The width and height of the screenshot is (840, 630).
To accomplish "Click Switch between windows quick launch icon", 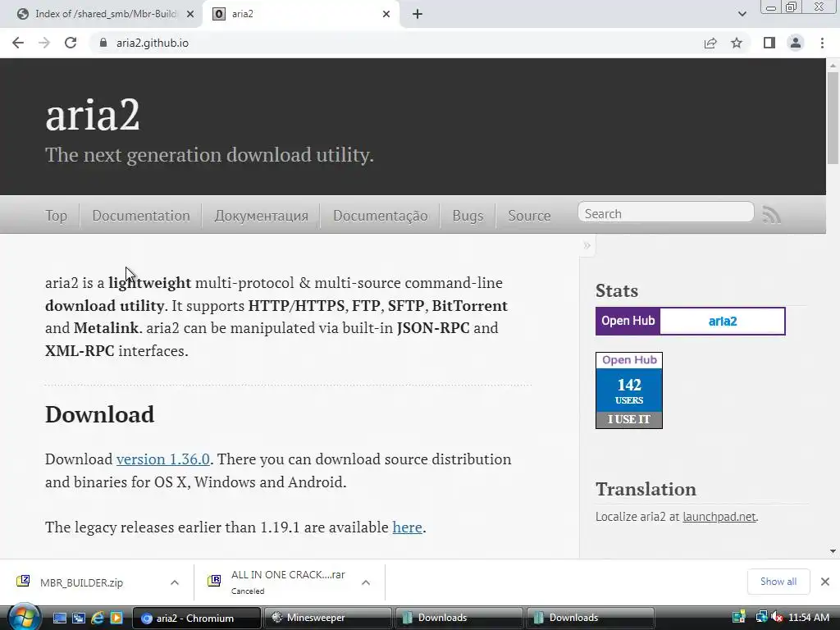I will click(79, 618).
